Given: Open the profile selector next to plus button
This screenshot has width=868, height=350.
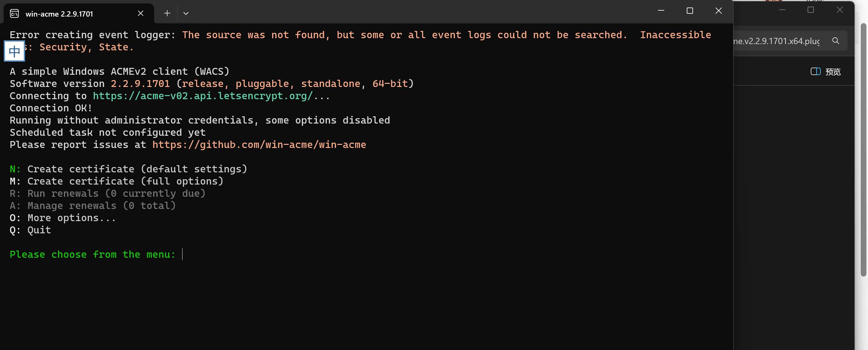Looking at the screenshot, I should (x=186, y=13).
